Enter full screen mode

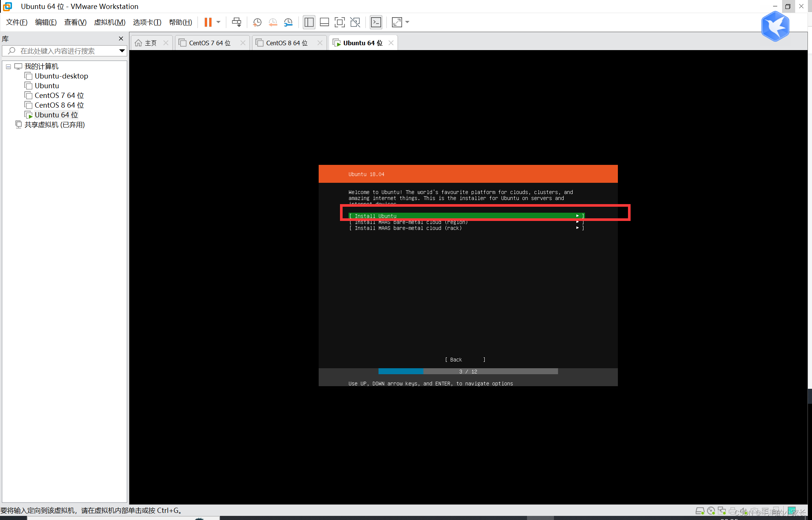click(x=340, y=22)
